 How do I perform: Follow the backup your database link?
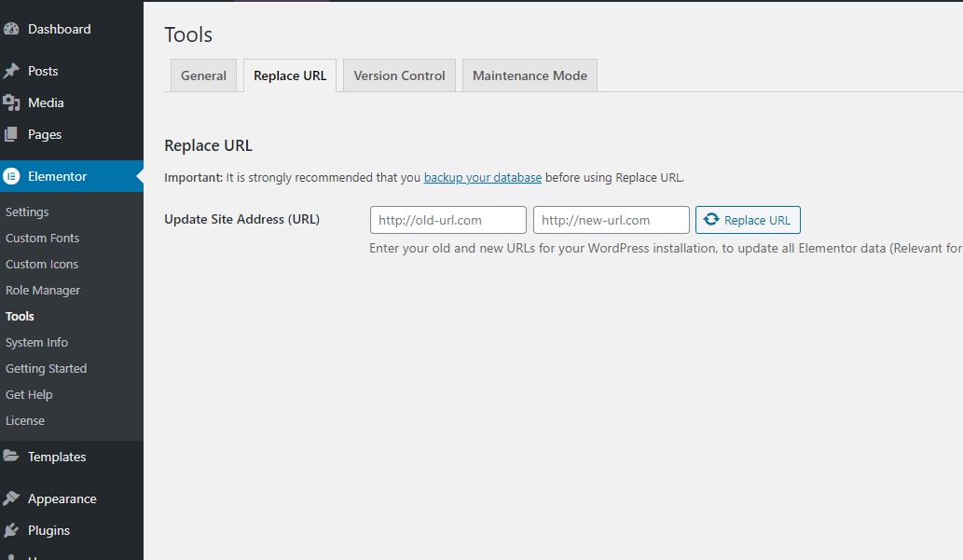click(483, 177)
